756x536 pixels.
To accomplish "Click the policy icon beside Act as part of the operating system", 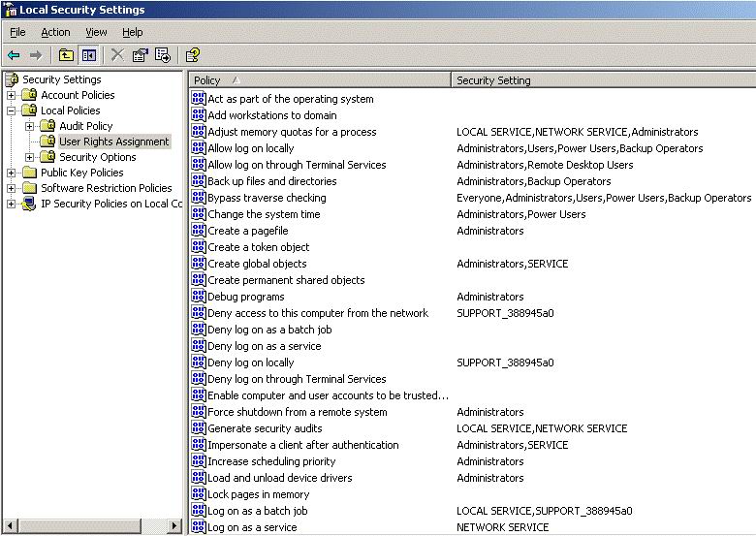I will click(198, 98).
